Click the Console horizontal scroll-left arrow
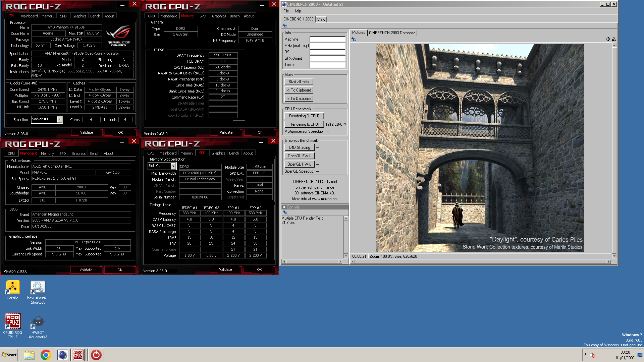The height and width of the screenshot is (362, 644). (284, 262)
